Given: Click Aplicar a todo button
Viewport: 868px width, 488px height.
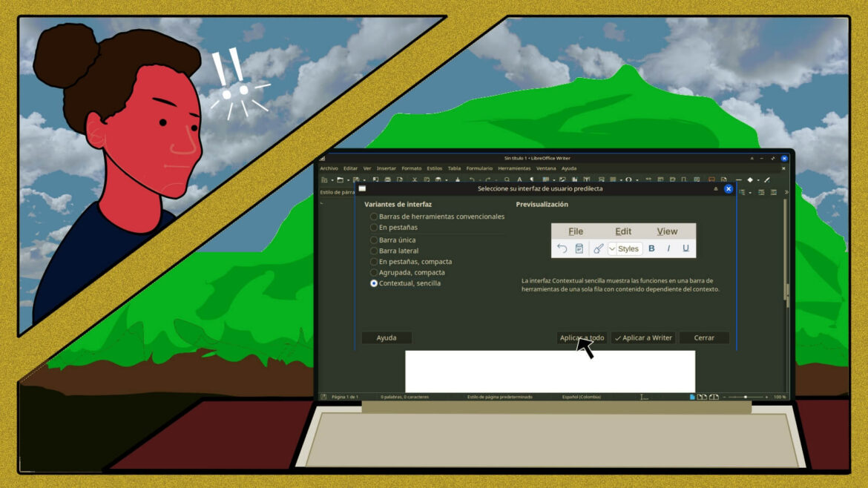Looking at the screenshot, I should click(582, 337).
